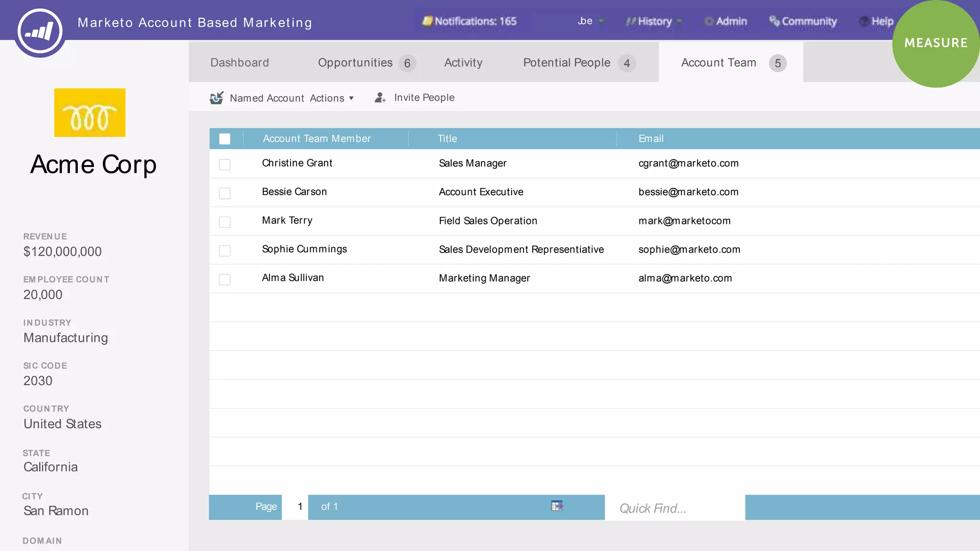Click the page number input field
This screenshot has width=980, height=551.
click(295, 507)
